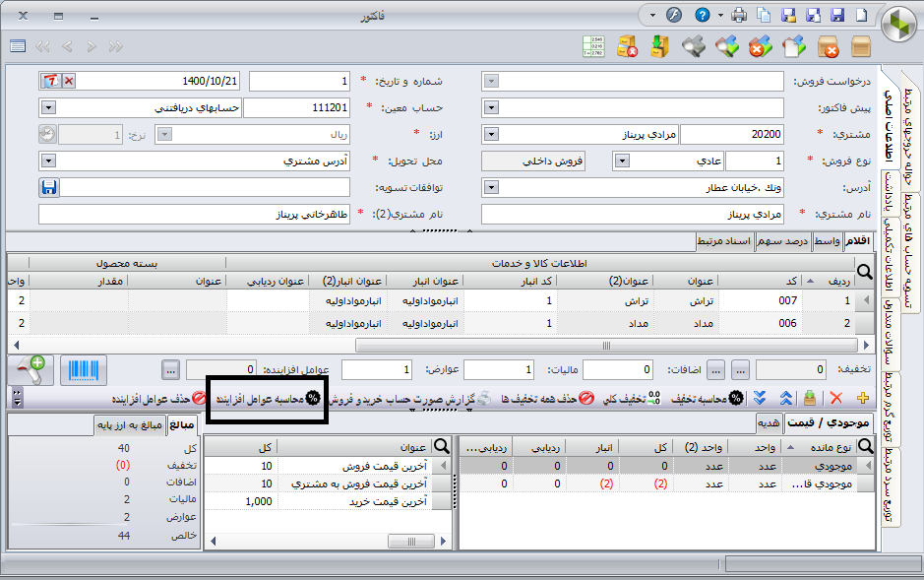Click the calculator table toolbar icon
Viewport: 924px width, 580px height.
click(x=593, y=46)
